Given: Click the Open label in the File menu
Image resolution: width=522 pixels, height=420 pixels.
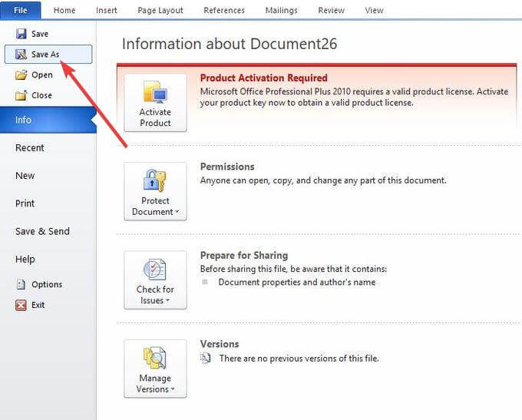Looking at the screenshot, I should 42,75.
